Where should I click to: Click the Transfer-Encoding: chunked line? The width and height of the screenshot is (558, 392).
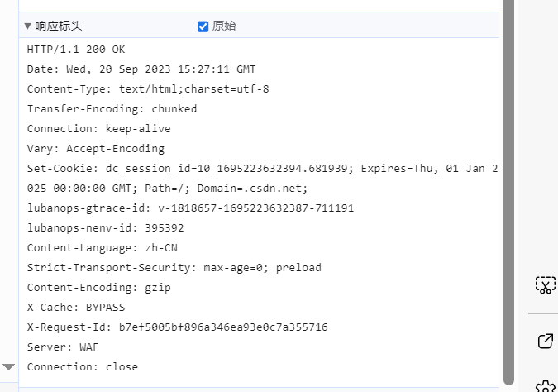pyautogui.click(x=112, y=109)
